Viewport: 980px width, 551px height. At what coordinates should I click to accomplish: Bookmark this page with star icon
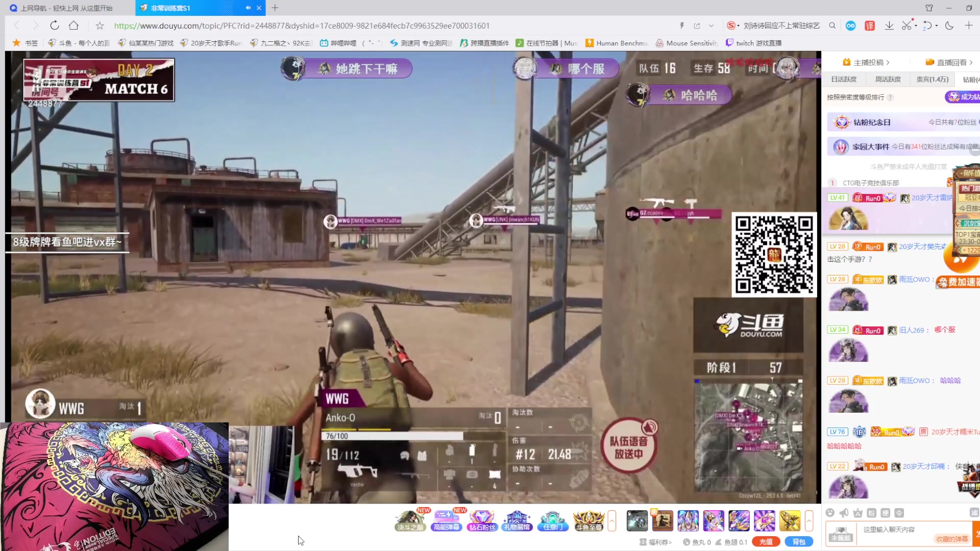(x=100, y=26)
